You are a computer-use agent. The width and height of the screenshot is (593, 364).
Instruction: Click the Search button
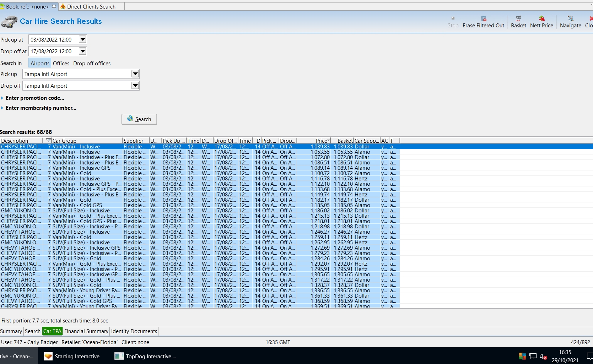[x=139, y=119]
